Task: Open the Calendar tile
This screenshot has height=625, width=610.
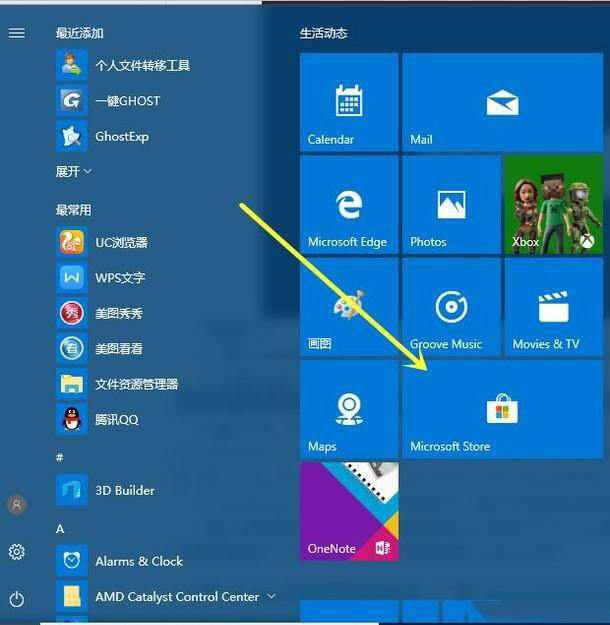Action: (x=349, y=102)
